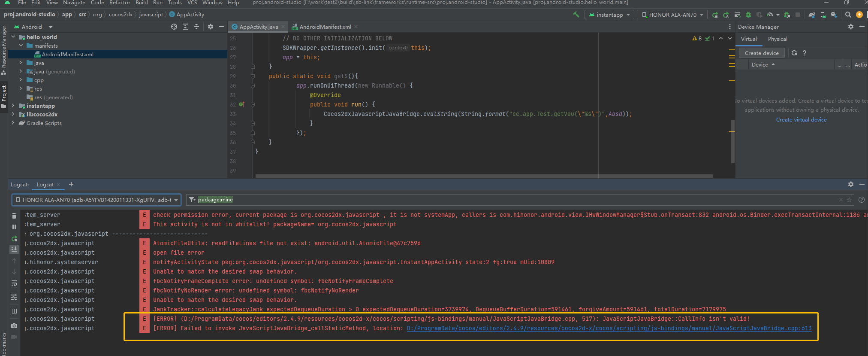This screenshot has width=868, height=356.
Task: Restart logcat with the green restart icon
Action: tap(14, 239)
